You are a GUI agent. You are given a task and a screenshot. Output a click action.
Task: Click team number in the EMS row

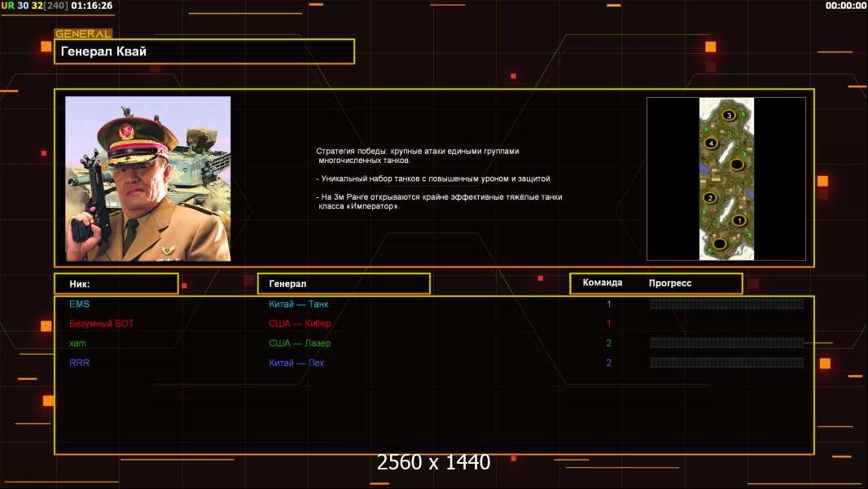(x=609, y=304)
